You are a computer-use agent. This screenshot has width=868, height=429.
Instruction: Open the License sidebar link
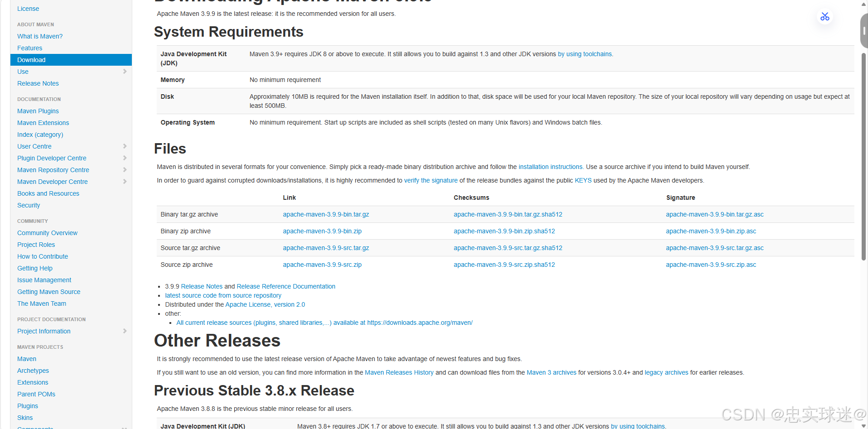(28, 9)
